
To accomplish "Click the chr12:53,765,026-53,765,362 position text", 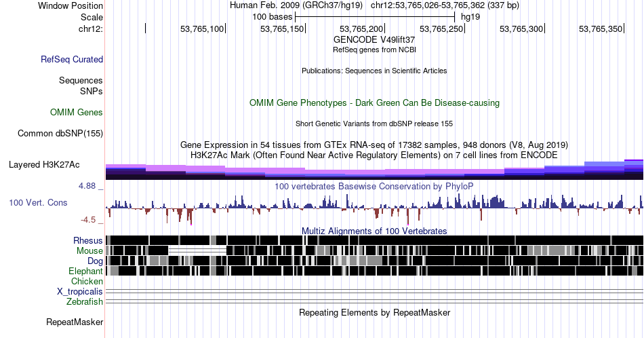I will click(x=445, y=5).
